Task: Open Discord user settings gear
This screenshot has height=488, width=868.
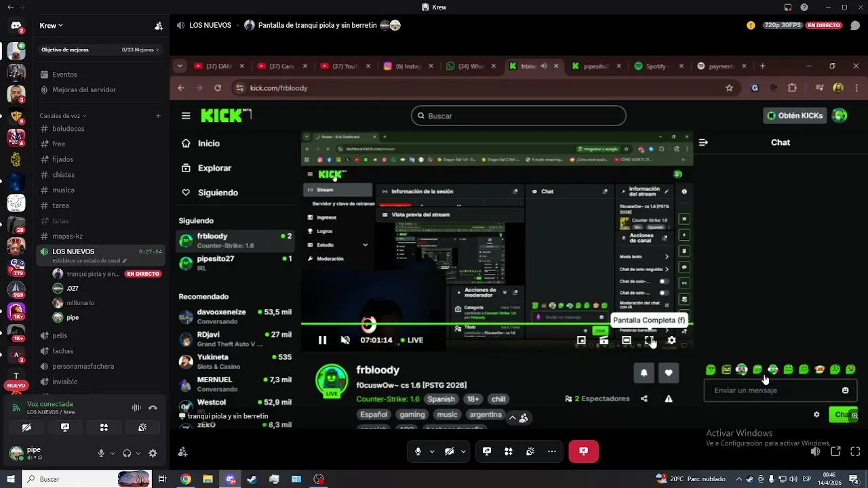Action: point(153,453)
